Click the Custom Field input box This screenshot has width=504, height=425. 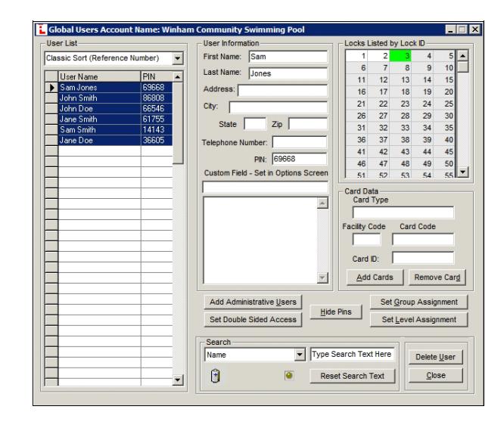pyautogui.click(x=265, y=188)
